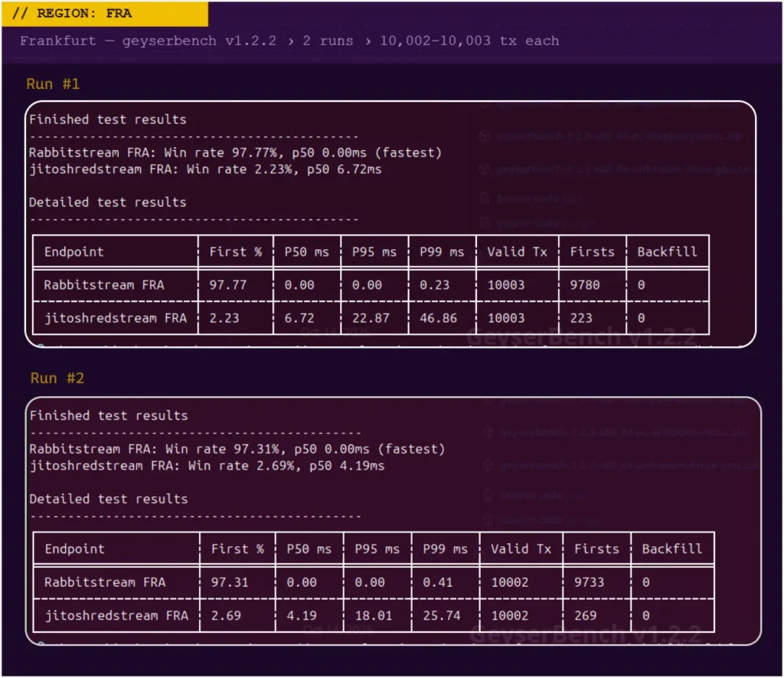Click 'Detailed test results' in Run #2
Viewport: 784px width, 678px height.
tap(109, 499)
